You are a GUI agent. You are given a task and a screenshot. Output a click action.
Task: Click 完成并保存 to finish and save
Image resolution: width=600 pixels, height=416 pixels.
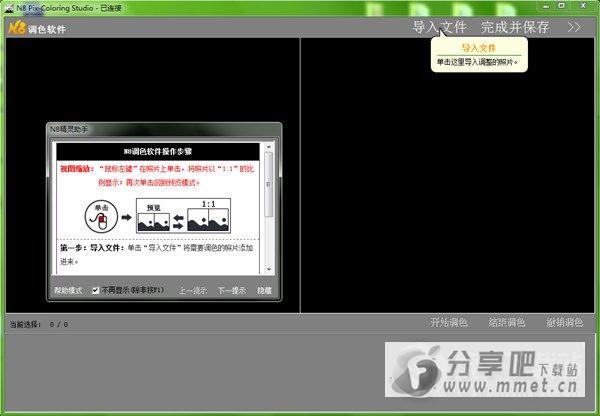click(x=515, y=27)
